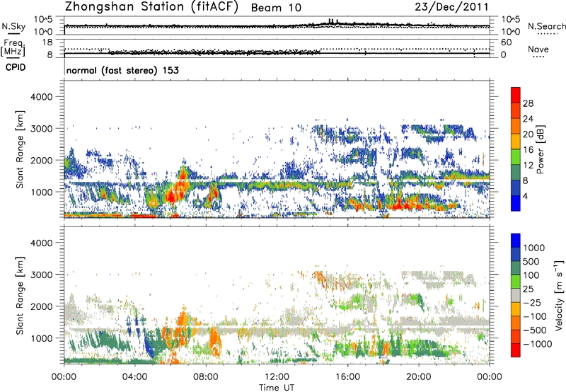Click the 'Power [dB]' color bar title
Screen dimensions: 566x392
541,149
